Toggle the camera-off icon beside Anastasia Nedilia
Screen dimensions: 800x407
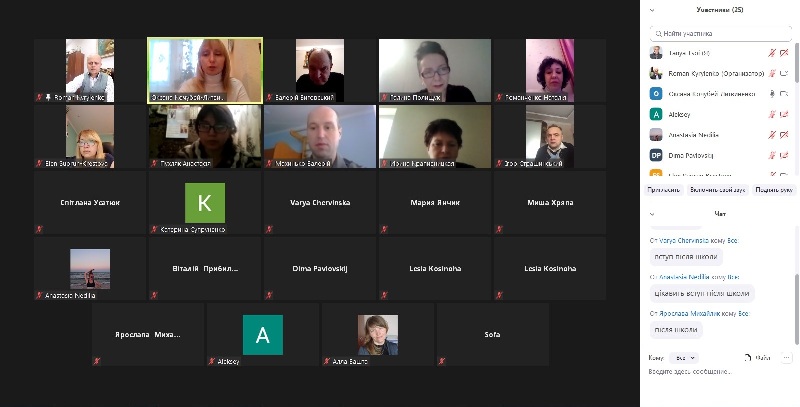tap(784, 135)
